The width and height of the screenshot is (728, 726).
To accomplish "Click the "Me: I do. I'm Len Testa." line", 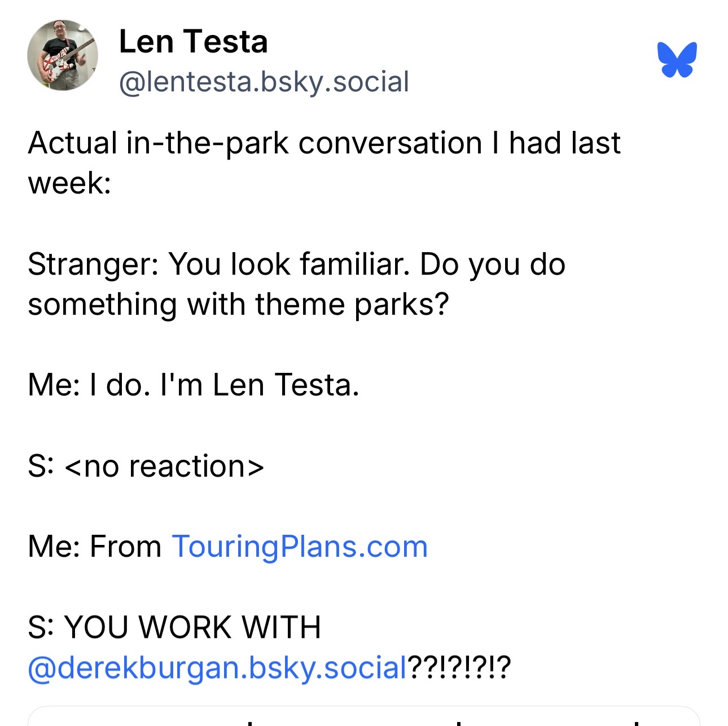I will click(193, 385).
